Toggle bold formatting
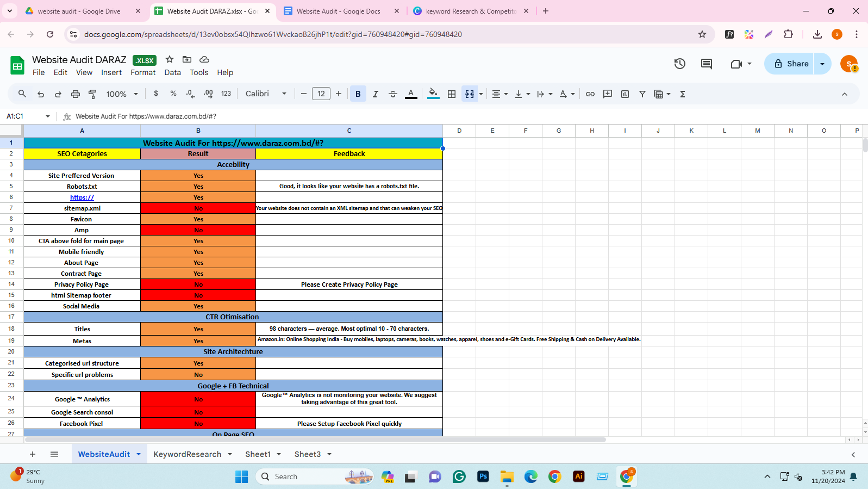Viewport: 868px width, 489px height. (x=358, y=94)
